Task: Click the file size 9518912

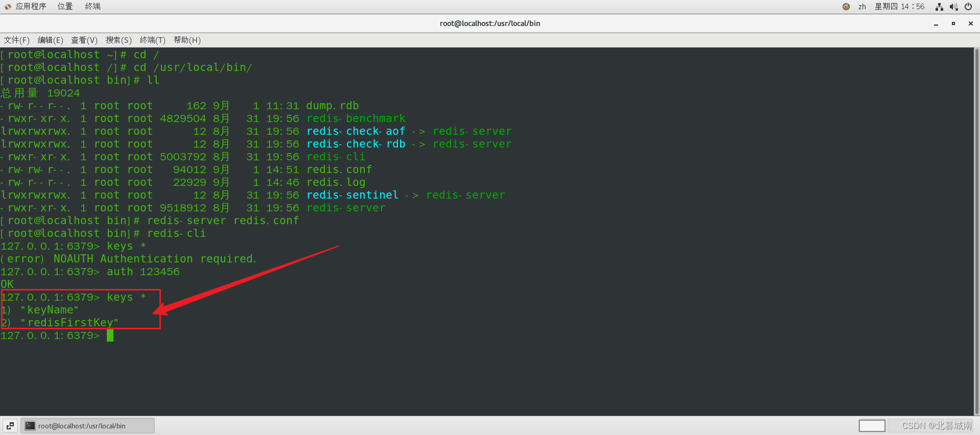Action: coord(183,208)
